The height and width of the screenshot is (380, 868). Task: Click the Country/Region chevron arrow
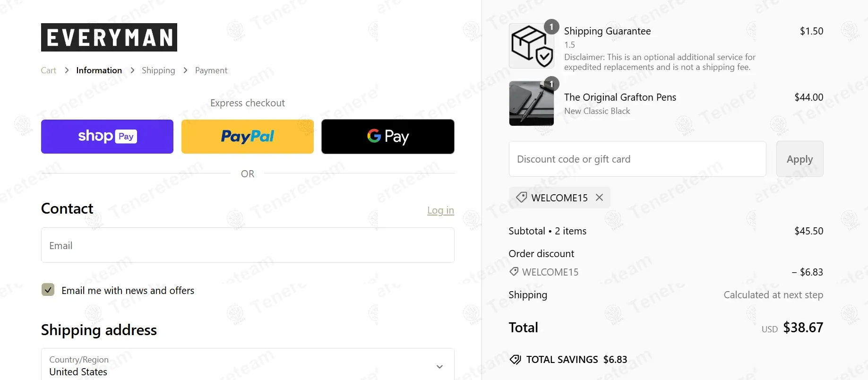pyautogui.click(x=439, y=367)
